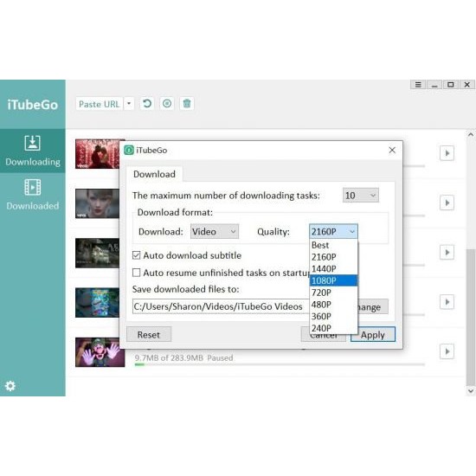Screen dimensions: 476x476
Task: Maximize the iTubeGo main window
Action: pos(451,85)
